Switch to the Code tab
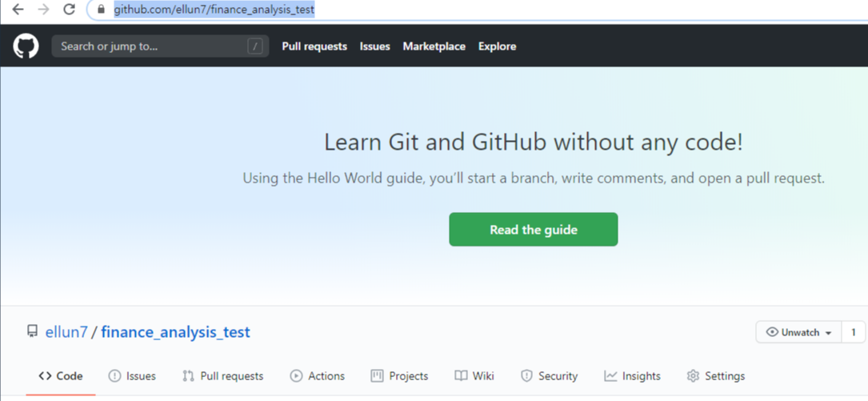 [x=61, y=376]
